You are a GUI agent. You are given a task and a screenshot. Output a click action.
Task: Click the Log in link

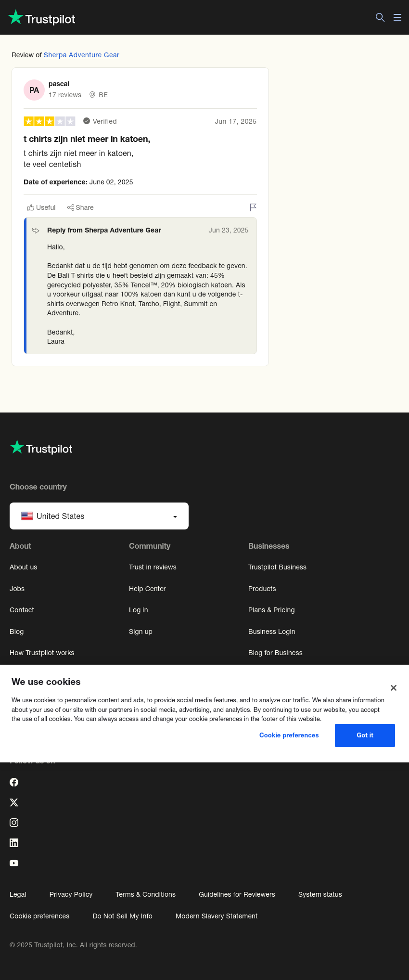pos(139,610)
